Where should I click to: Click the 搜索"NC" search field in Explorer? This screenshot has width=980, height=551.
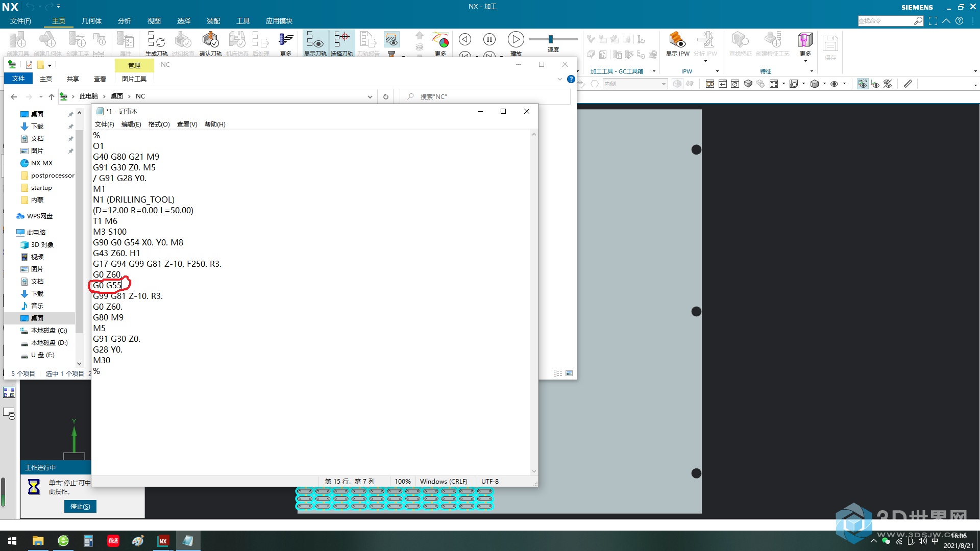(485, 96)
